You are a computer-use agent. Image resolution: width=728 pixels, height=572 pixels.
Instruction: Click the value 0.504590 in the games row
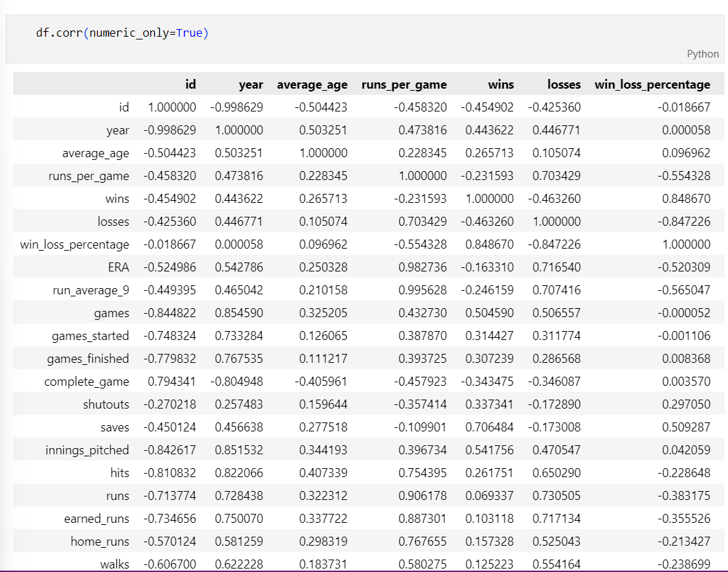click(x=489, y=313)
